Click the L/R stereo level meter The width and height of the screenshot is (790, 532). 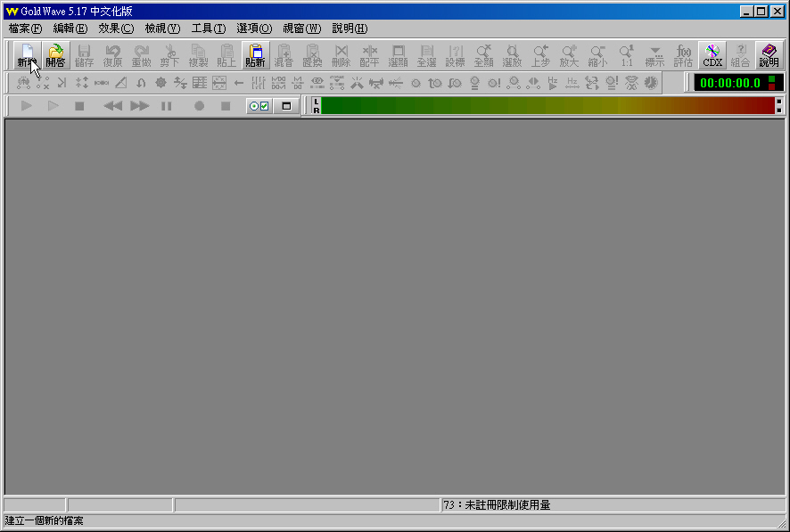(547, 106)
